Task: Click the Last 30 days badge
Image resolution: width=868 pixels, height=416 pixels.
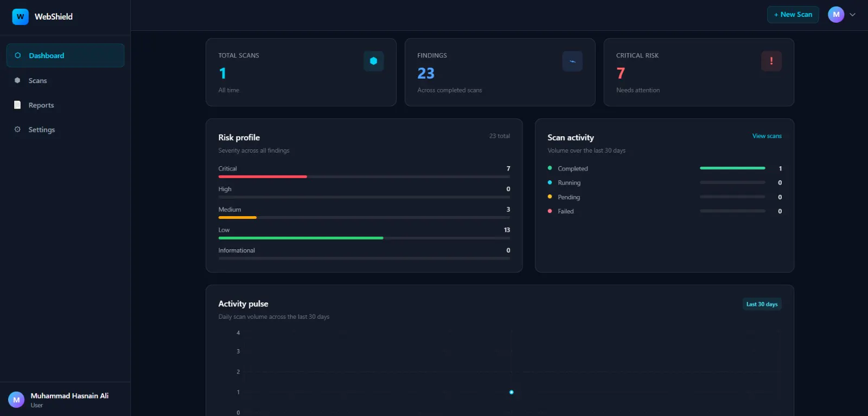Action: pos(762,304)
